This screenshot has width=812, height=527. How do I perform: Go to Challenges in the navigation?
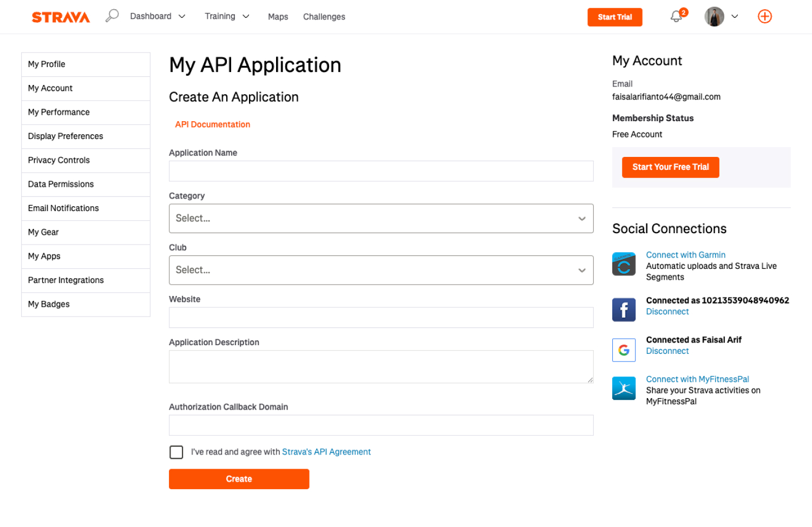[324, 17]
